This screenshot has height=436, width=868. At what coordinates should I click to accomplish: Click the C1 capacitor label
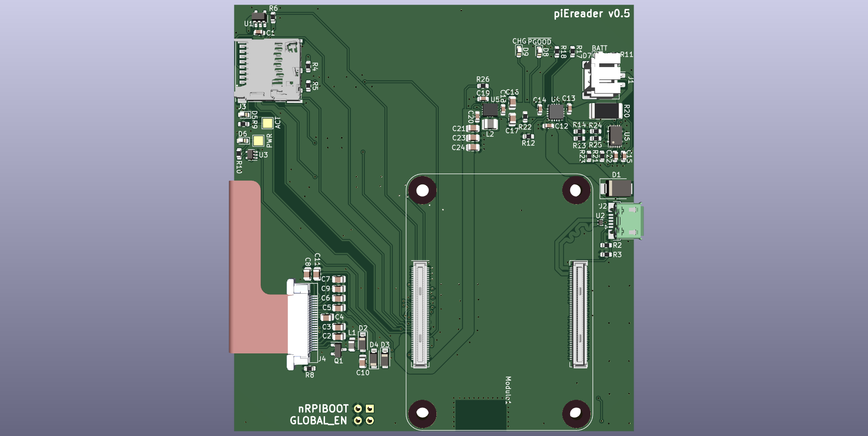(x=270, y=33)
